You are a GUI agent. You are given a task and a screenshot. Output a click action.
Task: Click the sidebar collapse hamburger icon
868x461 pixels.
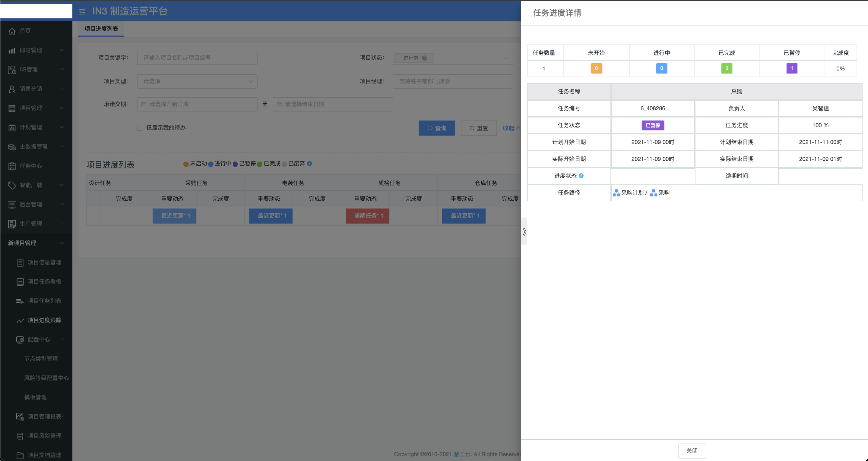point(82,12)
